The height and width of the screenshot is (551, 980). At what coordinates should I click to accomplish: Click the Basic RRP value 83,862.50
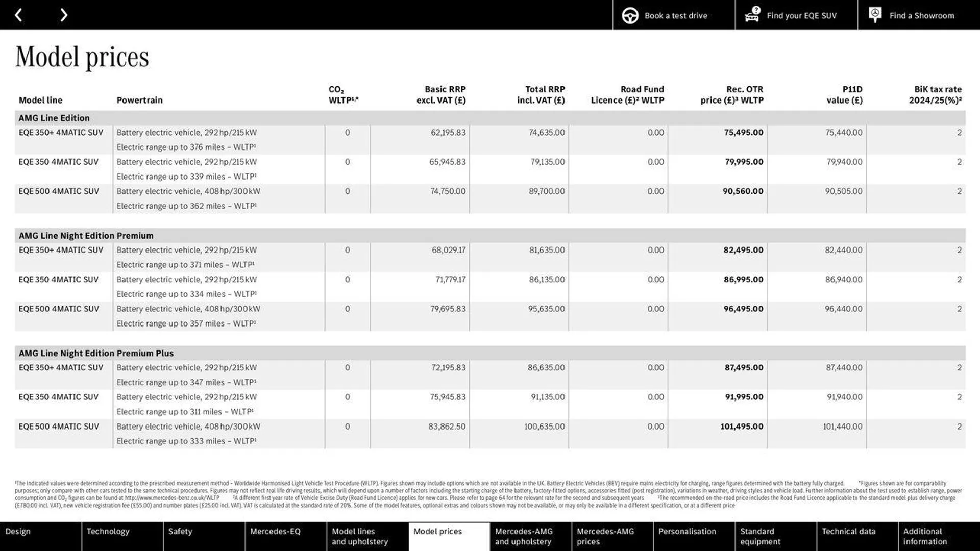pyautogui.click(x=447, y=427)
